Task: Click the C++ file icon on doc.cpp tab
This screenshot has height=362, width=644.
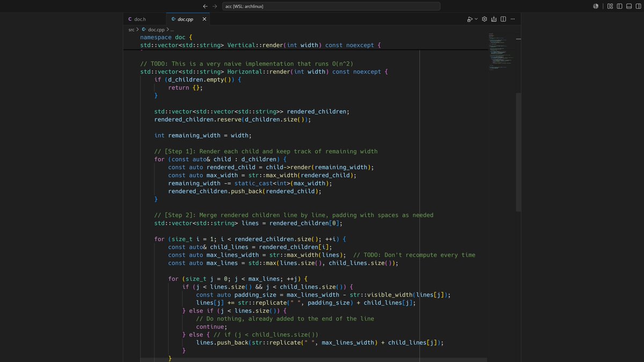Action: (x=173, y=19)
